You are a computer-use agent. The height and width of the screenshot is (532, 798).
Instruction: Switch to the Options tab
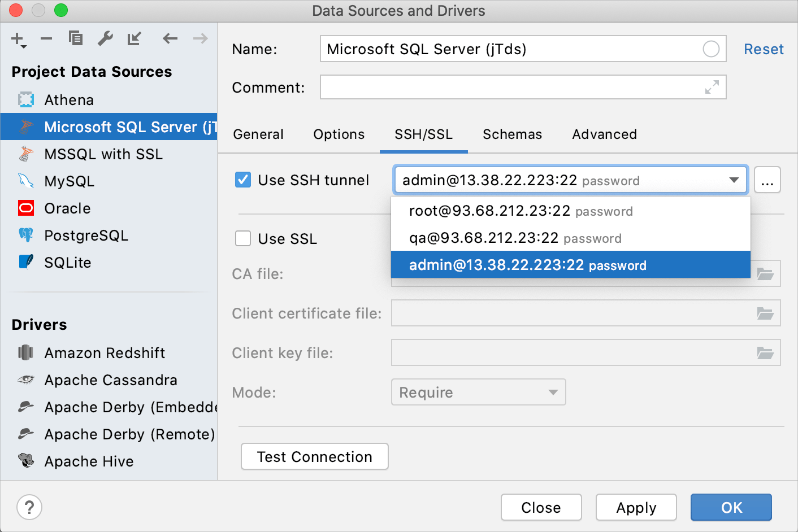click(x=339, y=134)
